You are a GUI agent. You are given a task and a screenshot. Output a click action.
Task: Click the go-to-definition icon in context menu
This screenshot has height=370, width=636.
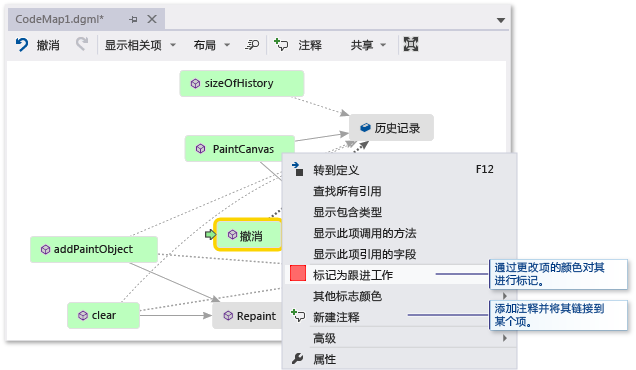(298, 169)
